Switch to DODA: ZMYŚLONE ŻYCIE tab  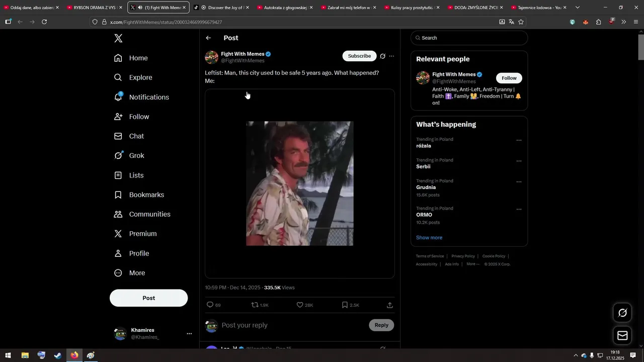click(x=475, y=8)
